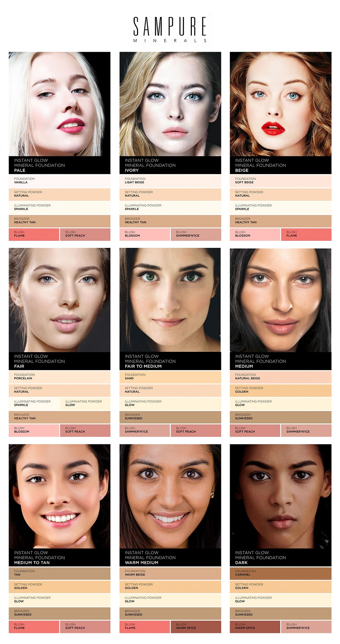This screenshot has height=644, width=340.
Task: Click the Tan foundation swatch
Action: 59,573
